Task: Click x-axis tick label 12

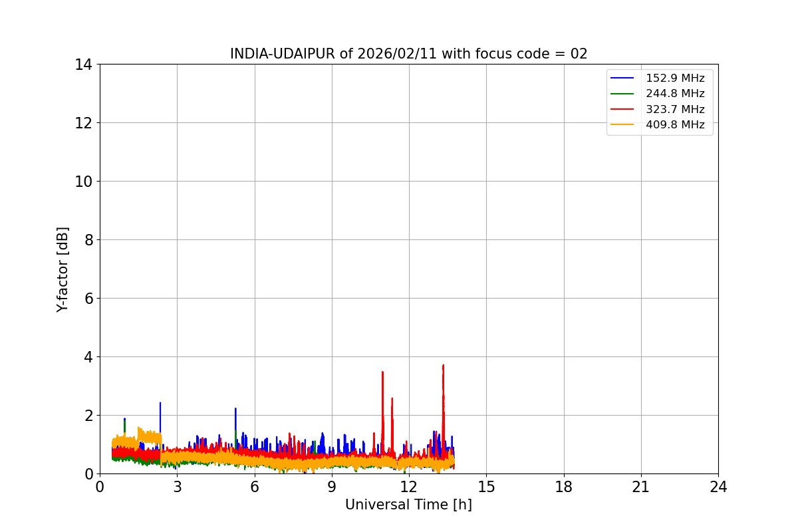Action: 409,486
